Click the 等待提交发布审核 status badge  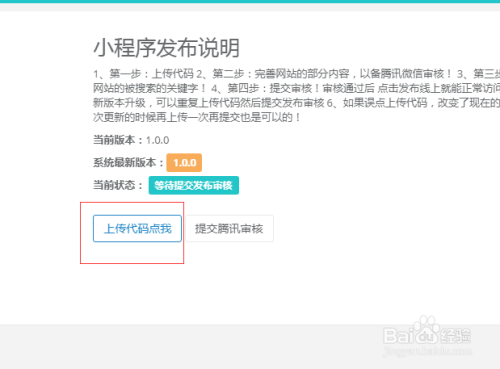(x=194, y=185)
